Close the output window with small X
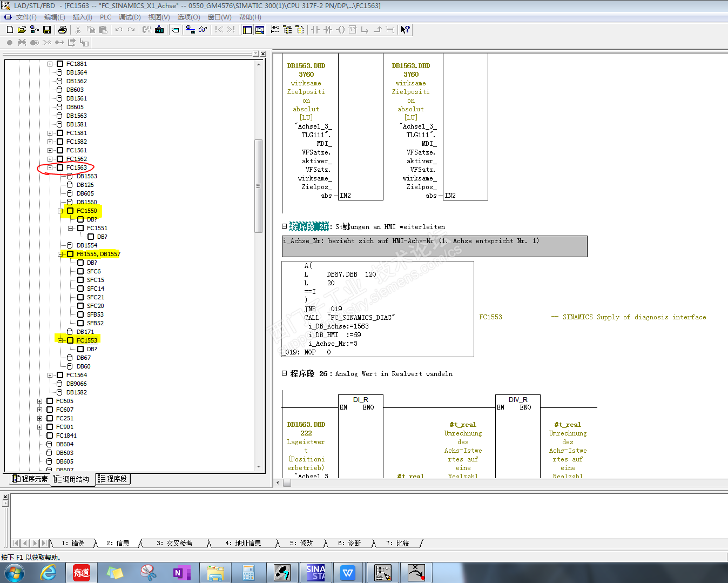 coord(5,497)
